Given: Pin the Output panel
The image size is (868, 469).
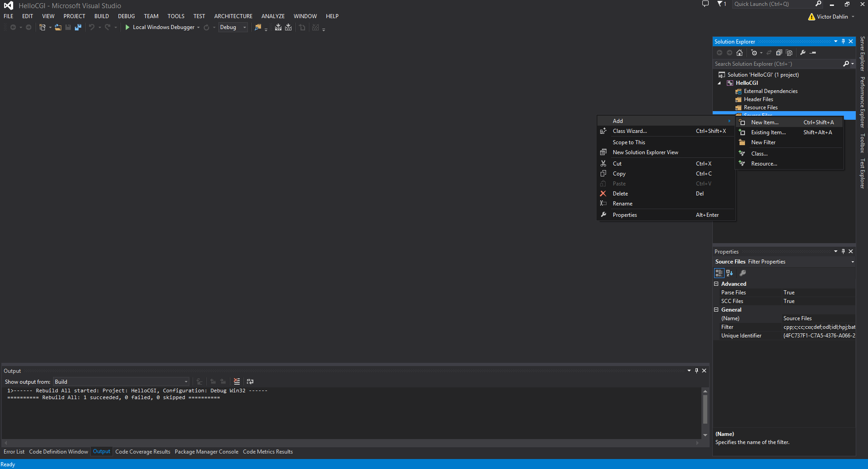Looking at the screenshot, I should click(697, 371).
